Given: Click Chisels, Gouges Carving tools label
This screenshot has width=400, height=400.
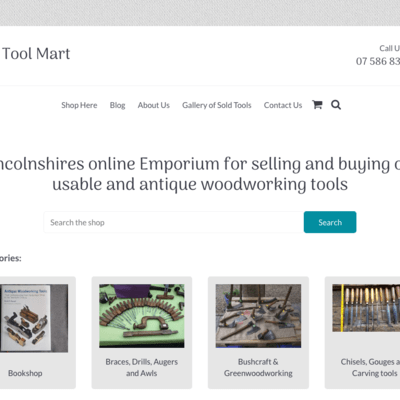Looking at the screenshot, I should pyautogui.click(x=370, y=367).
